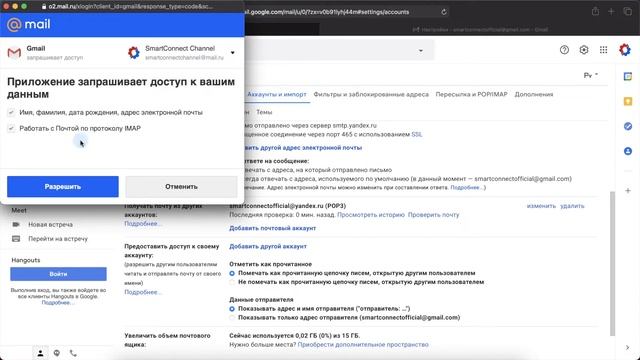This screenshot has height=360, width=640.
Task: Open 'Пересылка и POP/IMAP' settings tab
Action: [471, 94]
